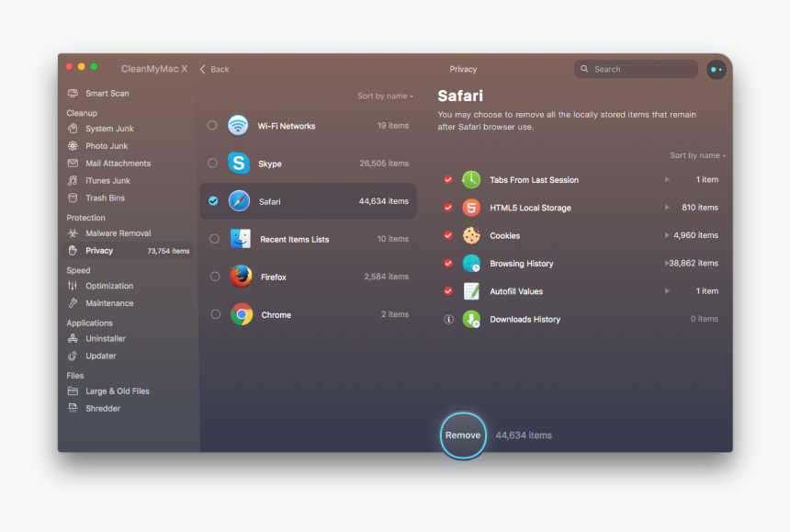Click the Shredder icon in sidebar
This screenshot has width=790, height=532.
[x=73, y=408]
